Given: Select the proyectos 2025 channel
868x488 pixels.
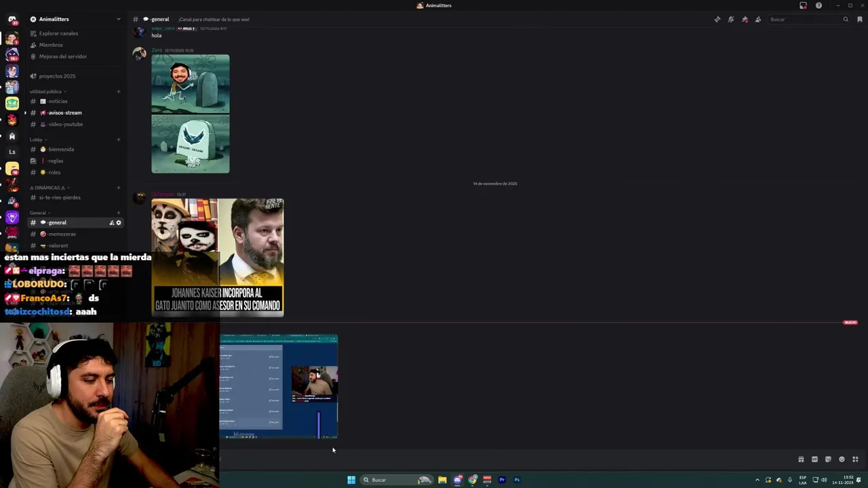Looking at the screenshot, I should [x=57, y=76].
